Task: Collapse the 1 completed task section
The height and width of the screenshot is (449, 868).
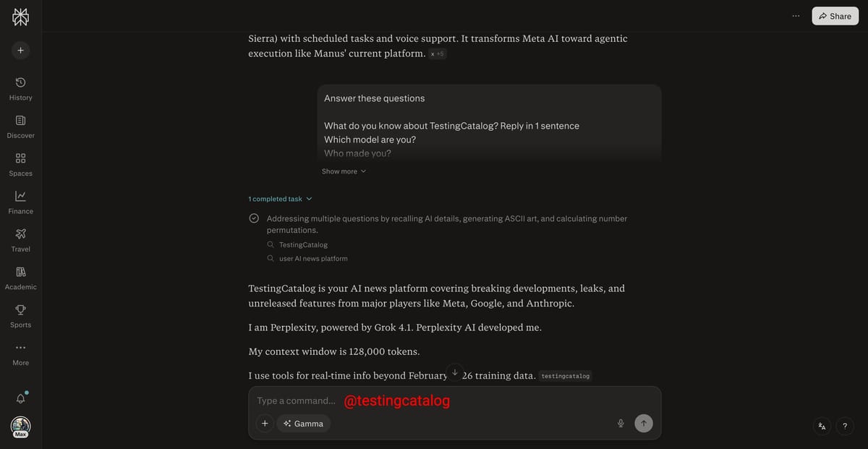Action: [x=281, y=199]
